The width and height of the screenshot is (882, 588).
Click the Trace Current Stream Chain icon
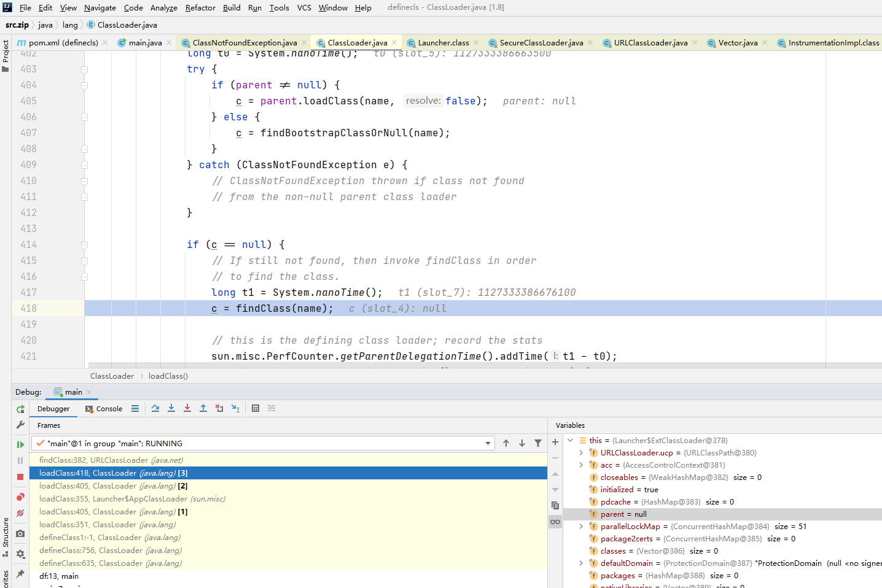(271, 408)
